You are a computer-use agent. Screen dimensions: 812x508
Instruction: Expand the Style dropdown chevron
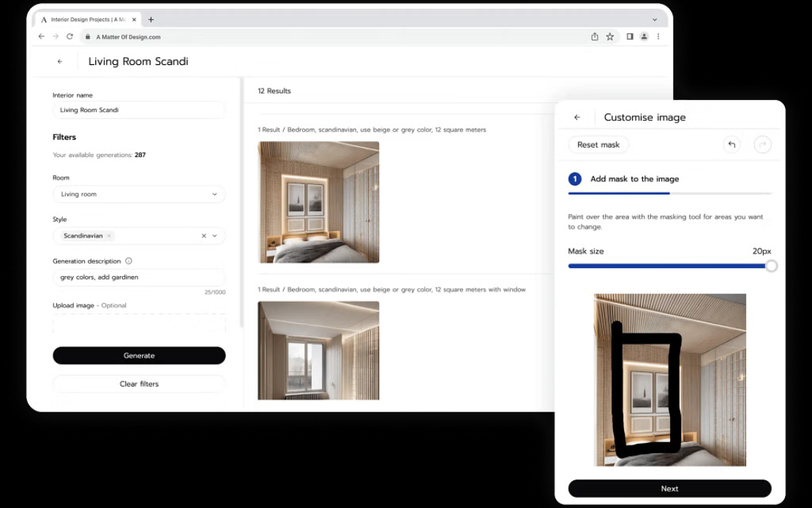215,236
